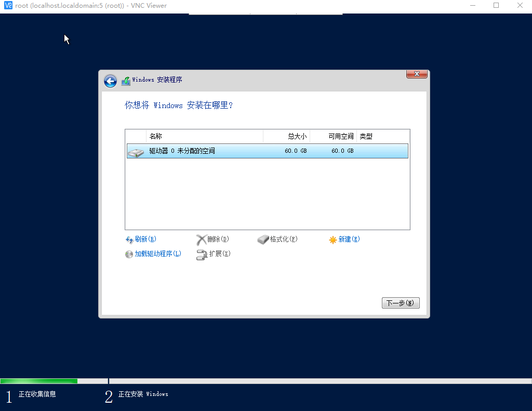Open the hidden VNC toolbar at top center
This screenshot has height=411, width=532.
[x=265, y=14]
